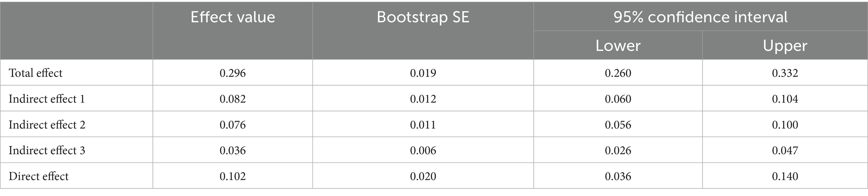This screenshot has width=868, height=196.
Task: Click the "95% confidence interval" header
Action: tap(700, 17)
